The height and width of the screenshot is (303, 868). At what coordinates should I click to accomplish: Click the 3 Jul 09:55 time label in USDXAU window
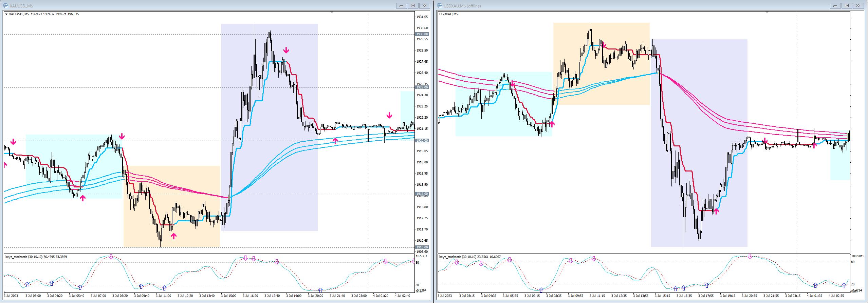tap(576, 296)
